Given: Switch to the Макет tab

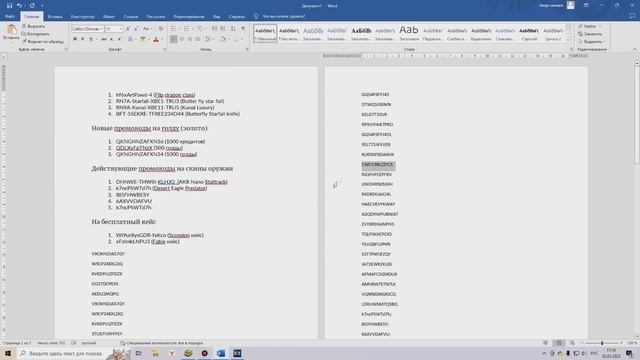Looking at the screenshot, I should (x=109, y=16).
